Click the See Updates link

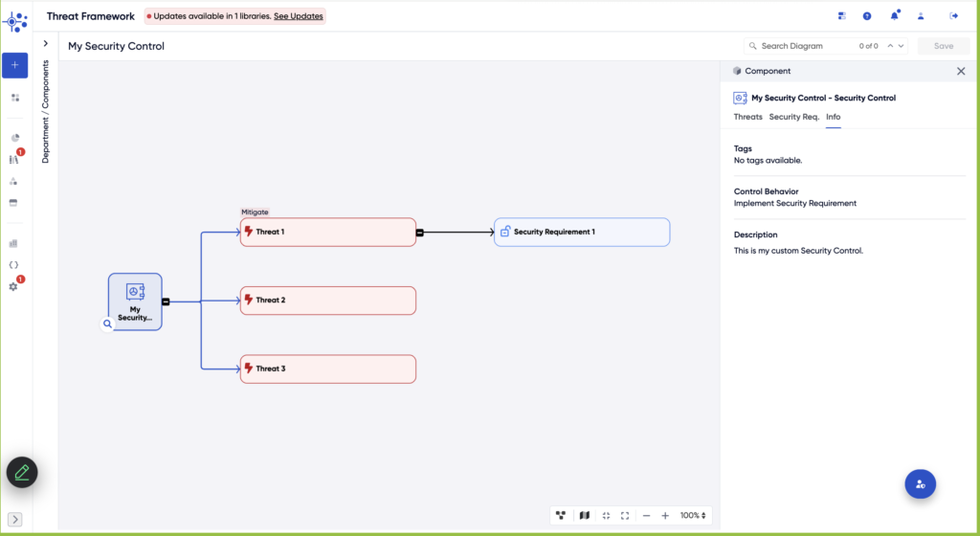tap(299, 16)
